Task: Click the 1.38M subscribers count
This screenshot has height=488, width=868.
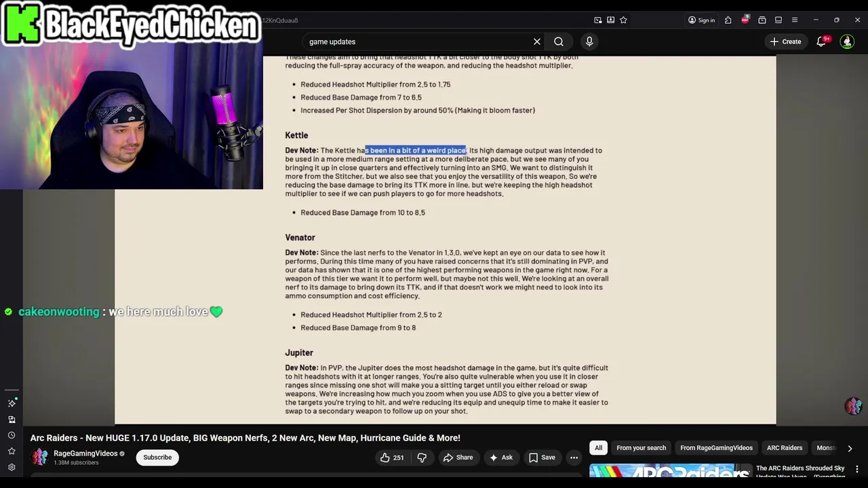Action: click(76, 463)
